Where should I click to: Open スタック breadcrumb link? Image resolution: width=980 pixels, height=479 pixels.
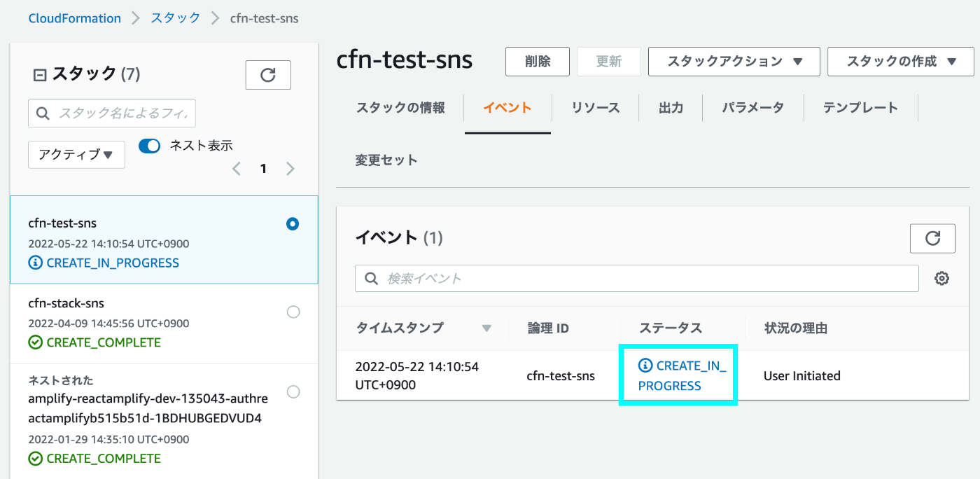[176, 18]
